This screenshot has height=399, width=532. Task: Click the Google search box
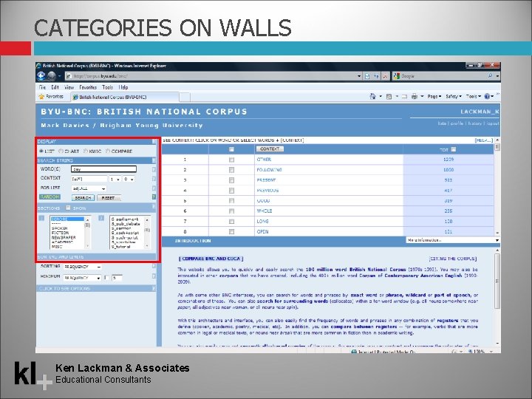coord(443,76)
